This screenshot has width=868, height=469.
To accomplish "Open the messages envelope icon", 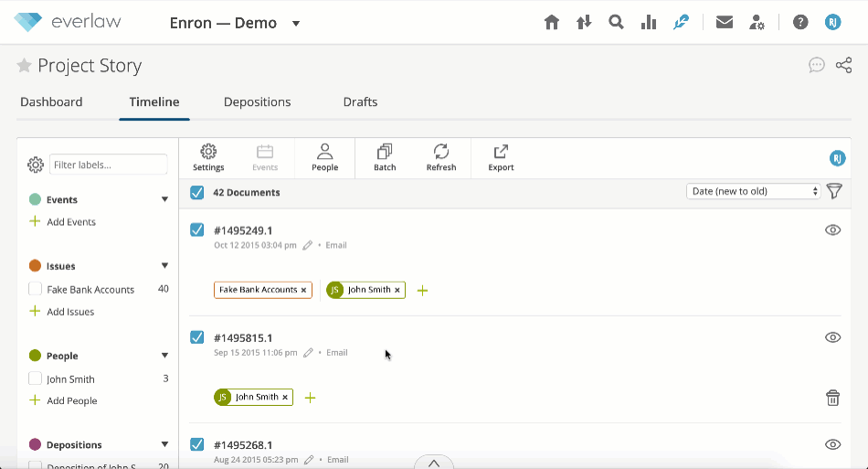I will 724,23.
